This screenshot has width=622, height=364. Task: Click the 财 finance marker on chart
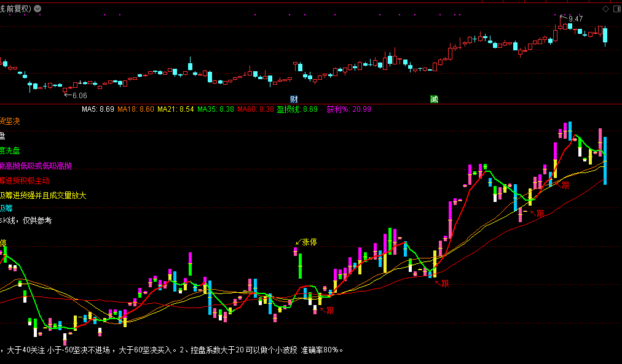coord(294,99)
